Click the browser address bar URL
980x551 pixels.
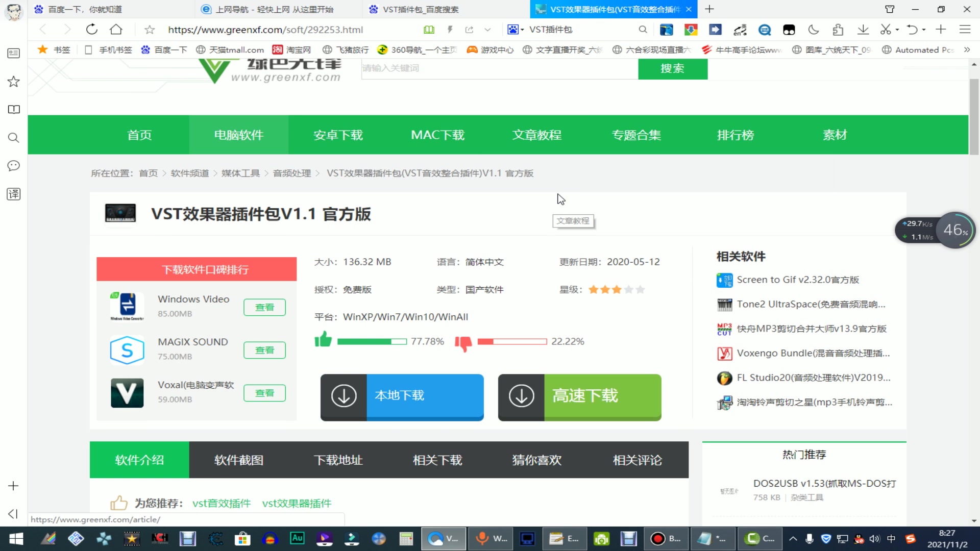coord(265,30)
